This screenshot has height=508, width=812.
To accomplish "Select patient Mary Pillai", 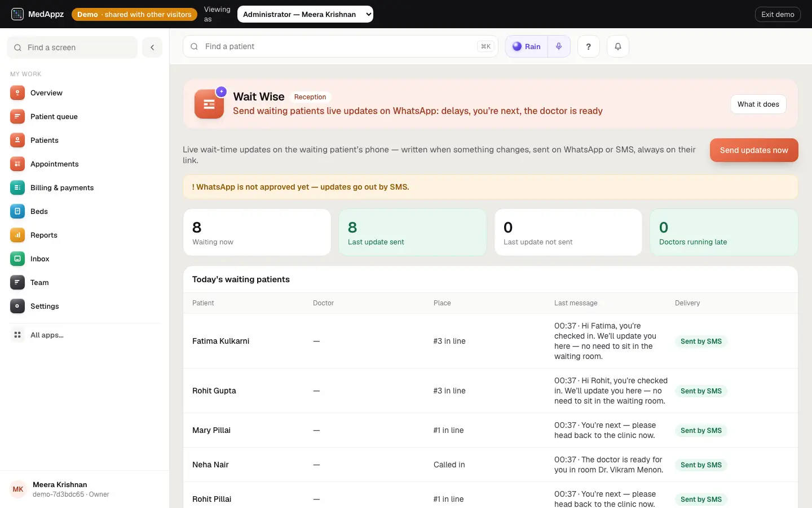I will (x=211, y=430).
